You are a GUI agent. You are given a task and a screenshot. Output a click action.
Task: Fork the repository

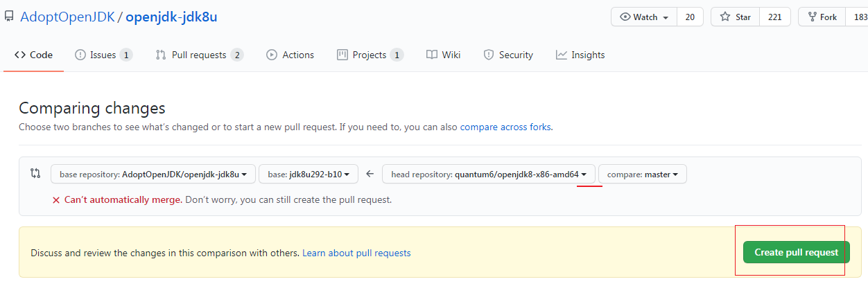point(822,17)
